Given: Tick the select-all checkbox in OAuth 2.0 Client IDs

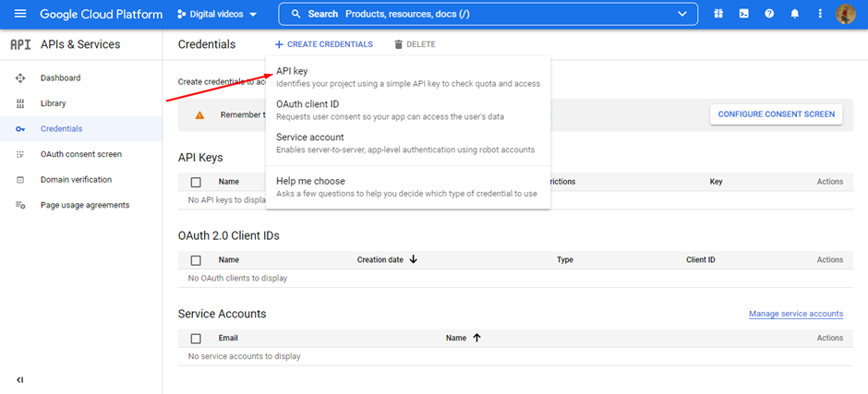Looking at the screenshot, I should point(196,260).
